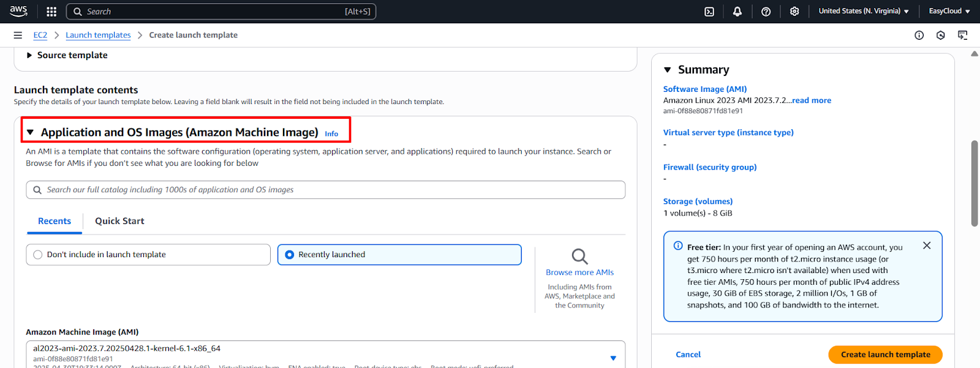Expand the Source template section
Screen dimensions: 980x368
click(x=67, y=55)
